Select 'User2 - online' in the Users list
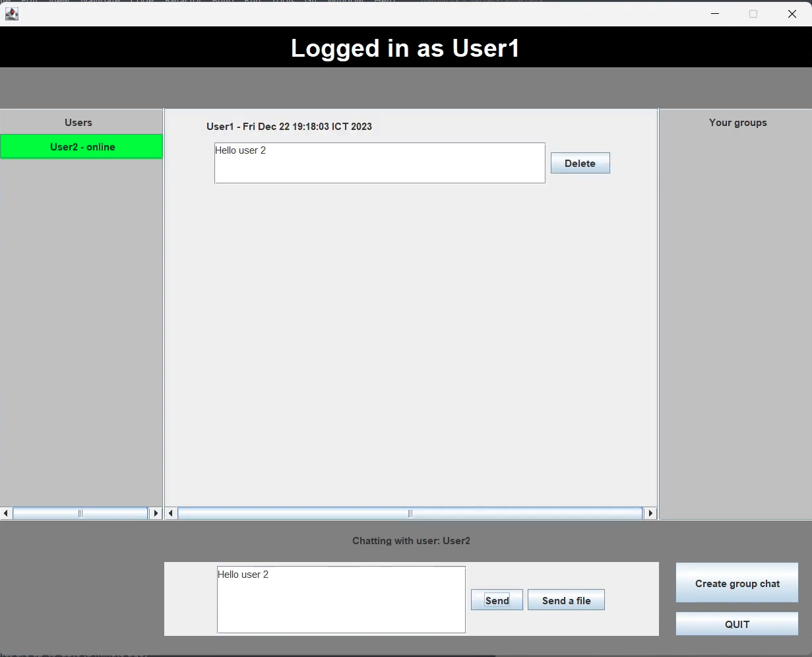This screenshot has height=657, width=812. [x=81, y=146]
